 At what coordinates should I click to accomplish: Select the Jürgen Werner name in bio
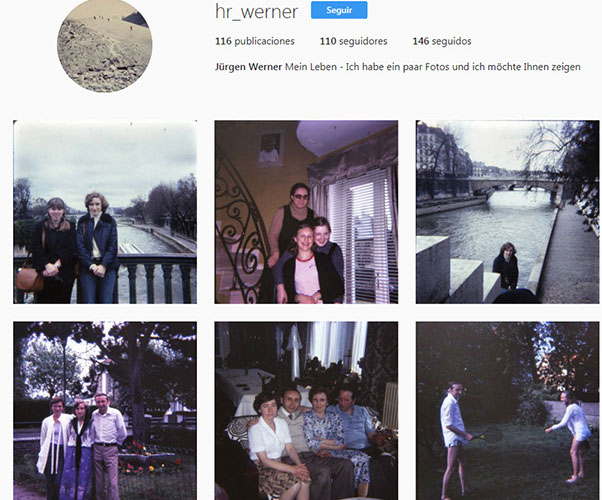pos(248,67)
